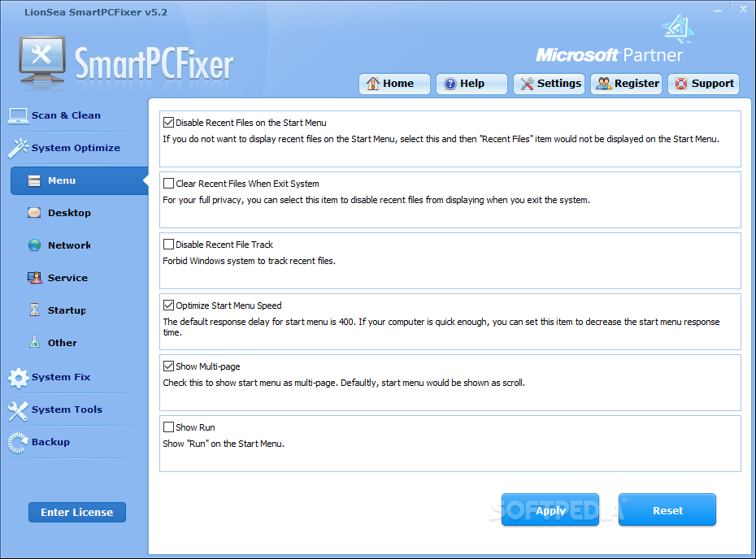This screenshot has height=559, width=756.
Task: Open the Other optimization page
Action: pyautogui.click(x=63, y=343)
